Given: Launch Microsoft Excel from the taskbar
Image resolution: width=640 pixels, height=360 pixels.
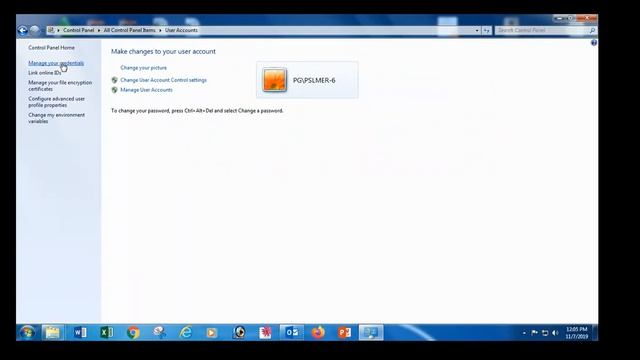Looking at the screenshot, I should pos(107,333).
